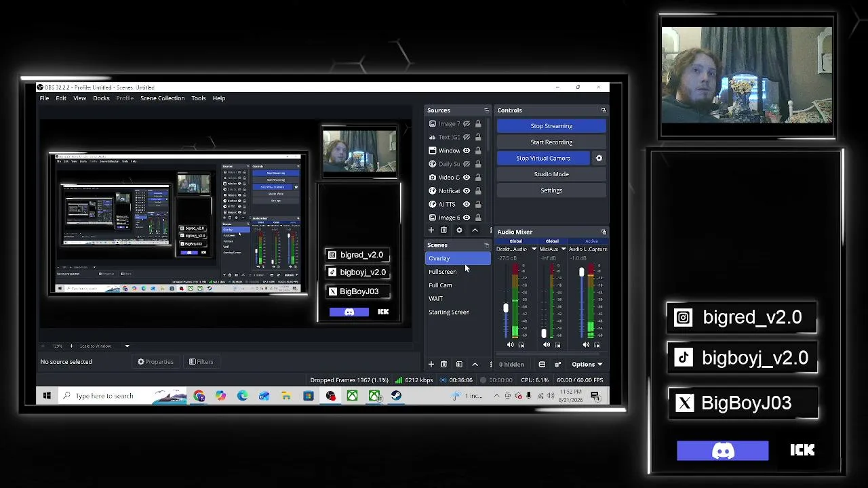Click the Windows Start button
The height and width of the screenshot is (488, 868).
[x=47, y=396]
